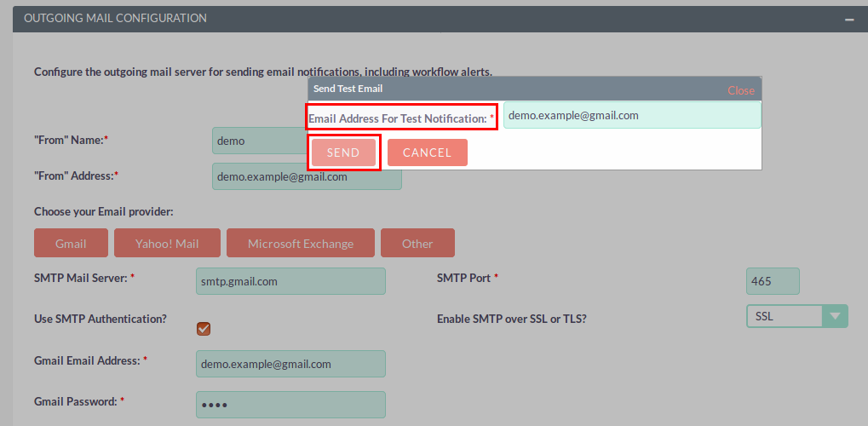868x426 pixels.
Task: Close the Send Test Email dialog
Action: pyautogui.click(x=741, y=90)
